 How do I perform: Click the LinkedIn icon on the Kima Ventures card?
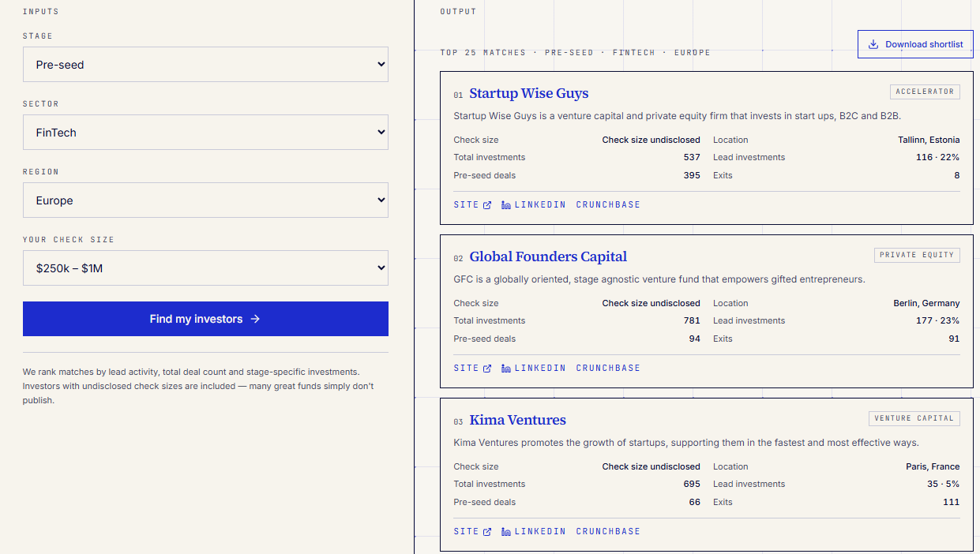[506, 532]
